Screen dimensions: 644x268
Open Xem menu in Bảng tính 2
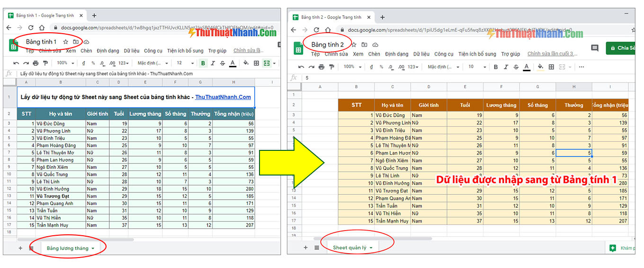[x=358, y=54]
